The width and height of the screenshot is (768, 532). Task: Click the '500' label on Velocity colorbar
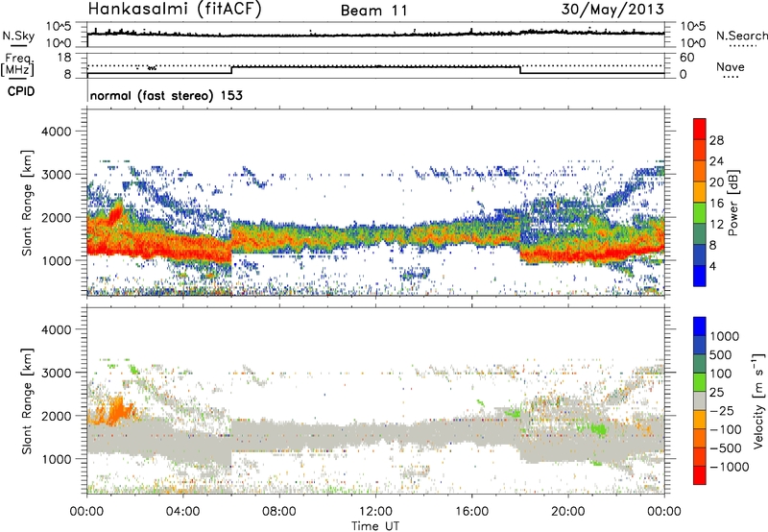721,354
